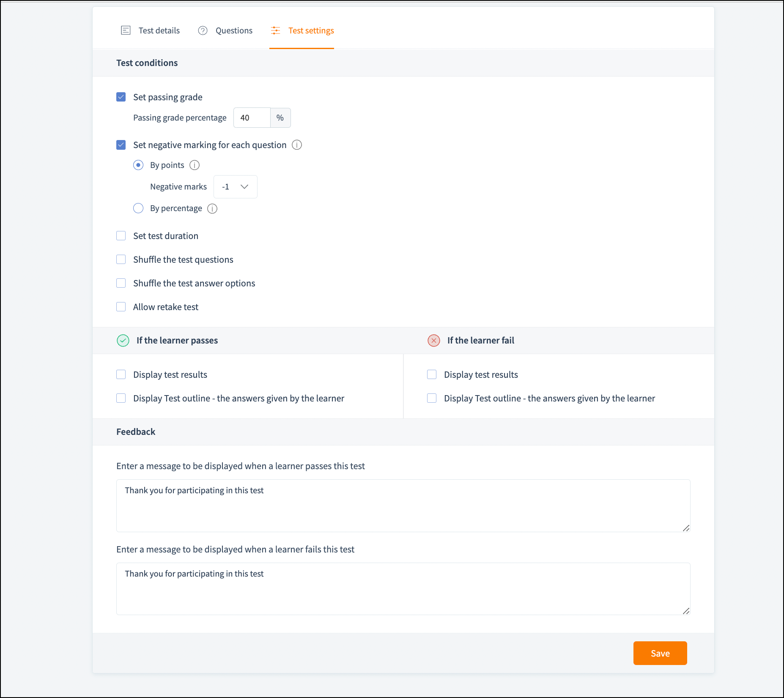The image size is (784, 698).
Task: Click info icon next to By percentage
Action: coord(212,209)
